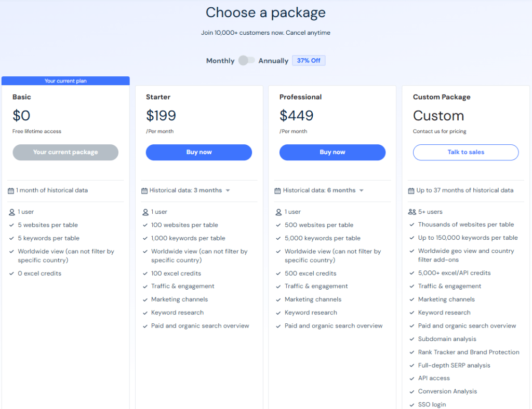The height and width of the screenshot is (409, 532).
Task: Click the checkmark beside 0 excel credits
Action: pos(12,273)
